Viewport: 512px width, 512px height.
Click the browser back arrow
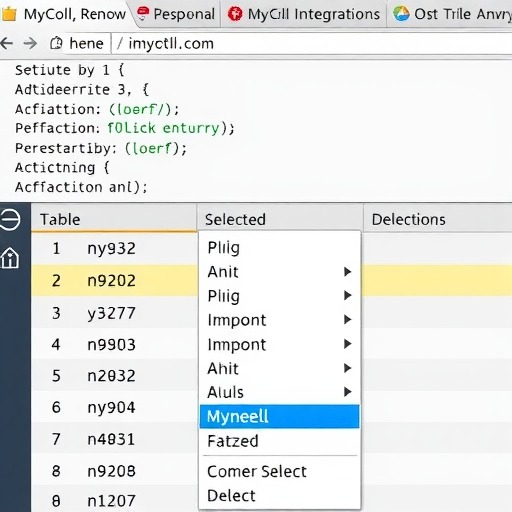pos(7,43)
